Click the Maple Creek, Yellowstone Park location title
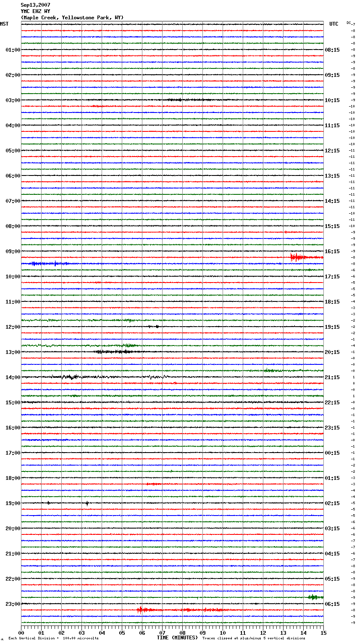 tap(72, 18)
